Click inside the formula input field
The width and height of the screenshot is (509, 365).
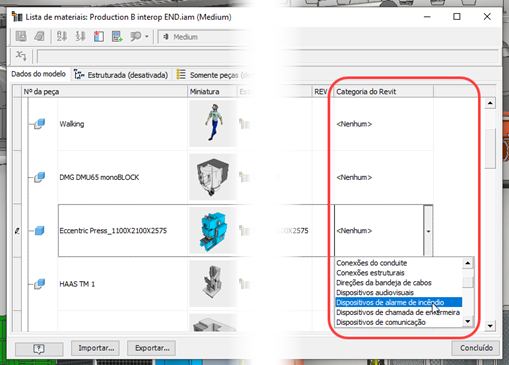tap(267, 56)
